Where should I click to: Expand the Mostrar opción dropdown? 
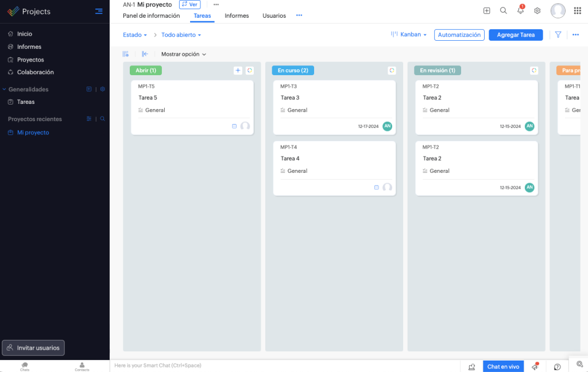[x=181, y=53]
